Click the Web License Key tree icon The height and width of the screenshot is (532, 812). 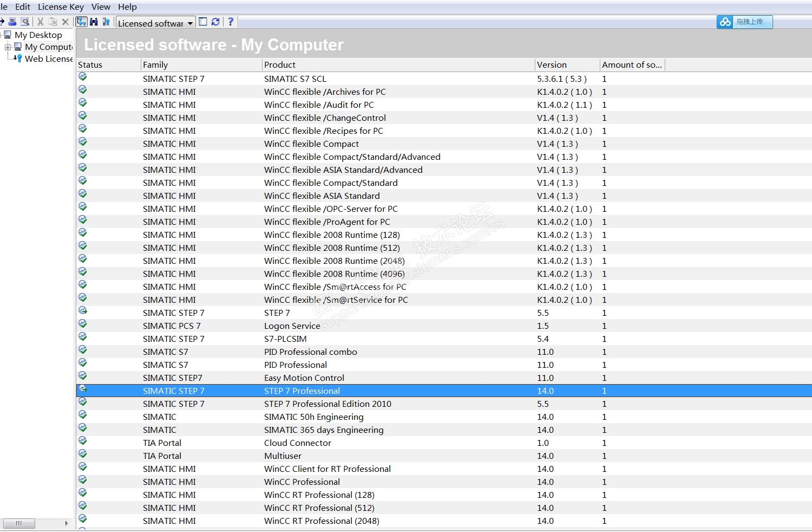point(18,58)
